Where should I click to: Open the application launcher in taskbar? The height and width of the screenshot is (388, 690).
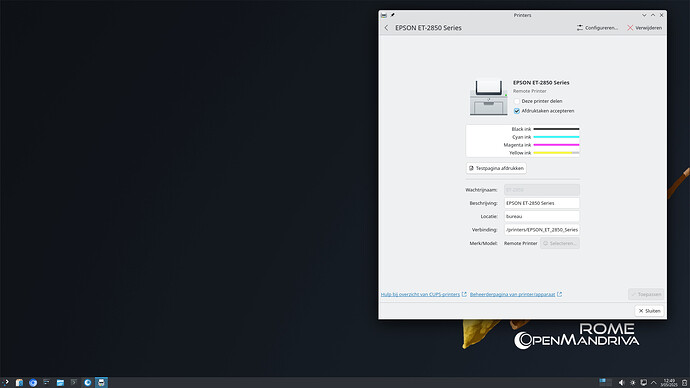click(5, 382)
